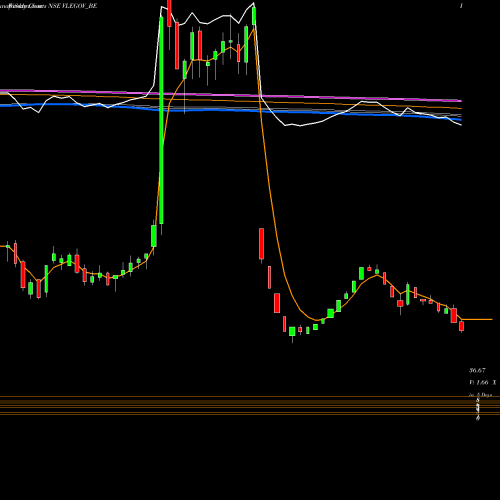The image size is (500, 500).
Task: Click the 36.67 price value
Action: point(477,370)
